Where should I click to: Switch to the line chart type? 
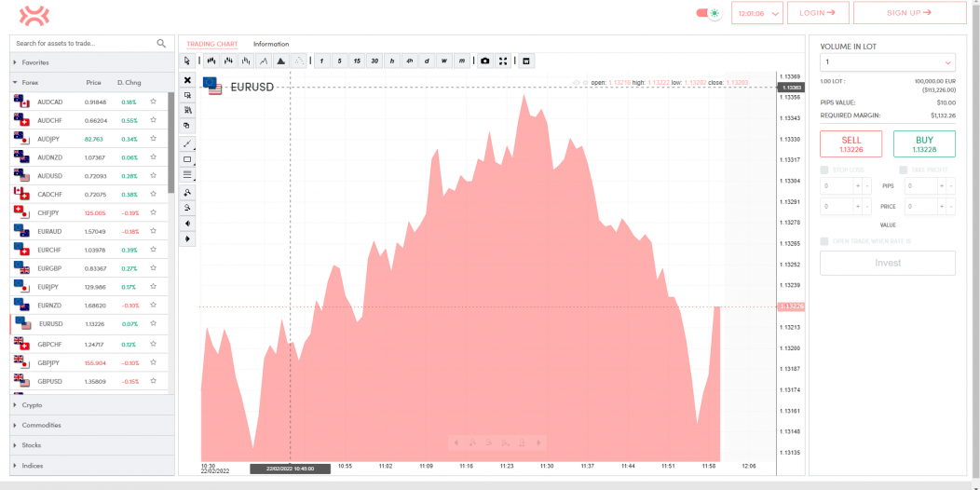point(264,61)
